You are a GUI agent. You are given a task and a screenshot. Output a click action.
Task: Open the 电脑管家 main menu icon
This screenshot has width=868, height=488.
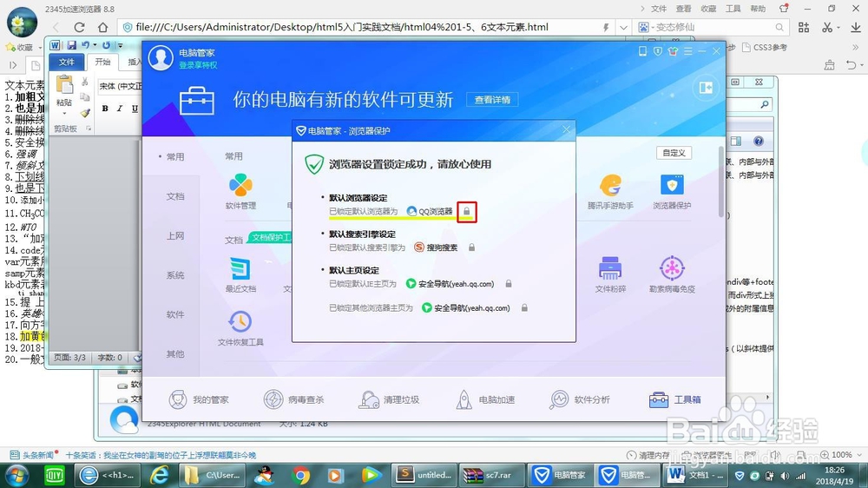click(x=687, y=51)
